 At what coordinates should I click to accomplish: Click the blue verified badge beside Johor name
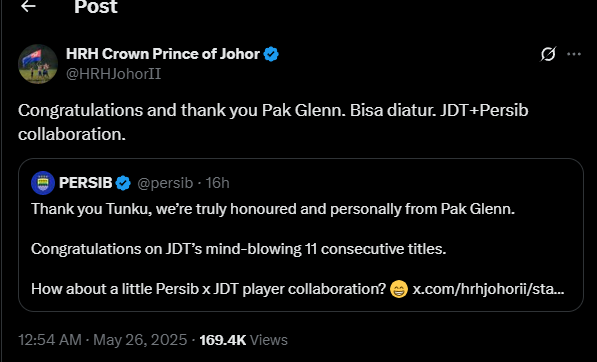(271, 54)
